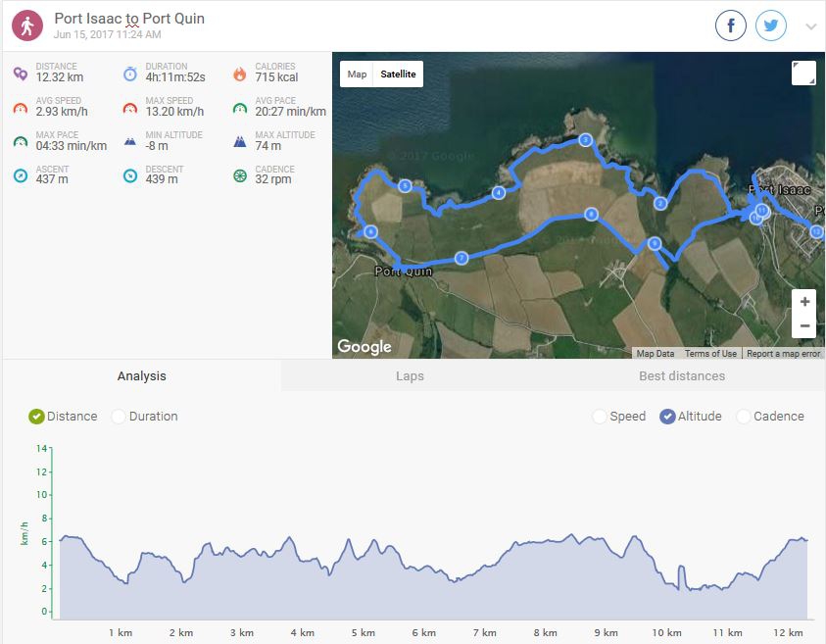Zoom out on the map
The image size is (826, 644).
click(804, 325)
